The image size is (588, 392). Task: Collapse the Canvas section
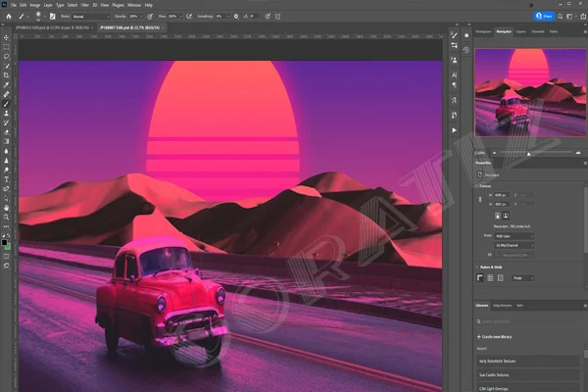(476, 186)
